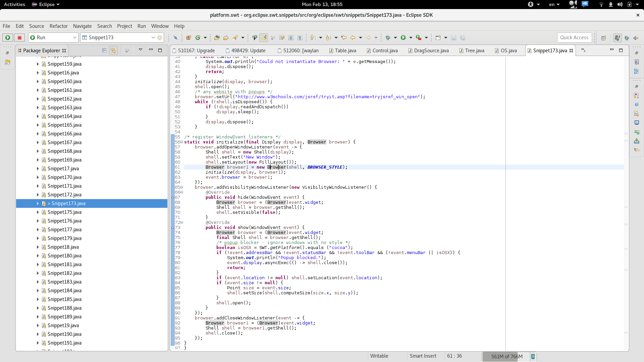This screenshot has height=362, width=644.
Task: Open the Activities overview
Action: tap(14, 4)
